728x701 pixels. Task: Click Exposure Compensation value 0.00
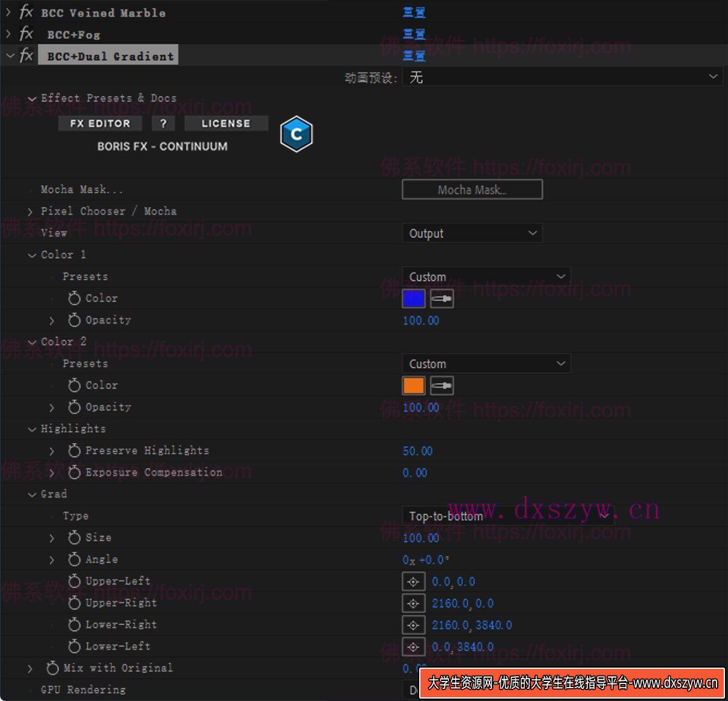click(414, 473)
